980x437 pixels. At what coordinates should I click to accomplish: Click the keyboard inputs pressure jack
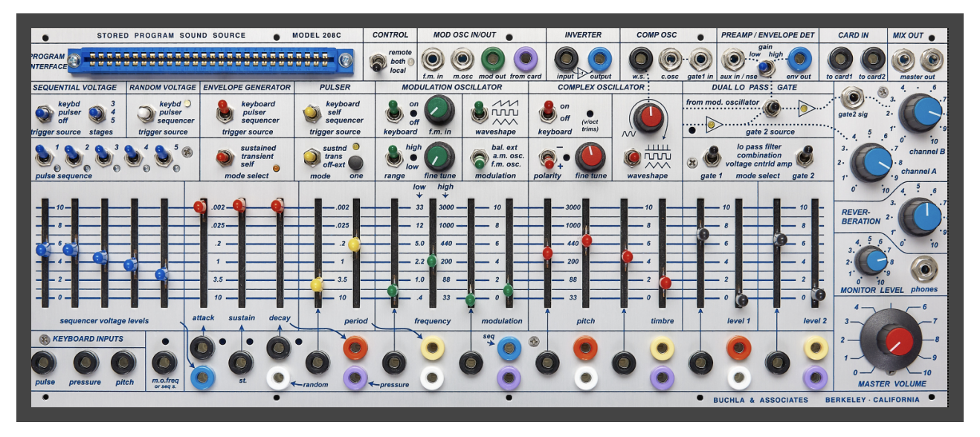tap(85, 363)
